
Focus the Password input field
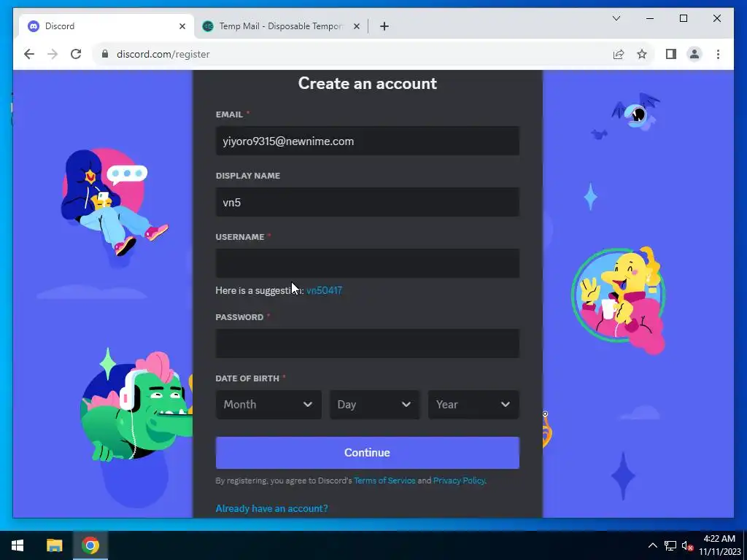coord(368,343)
